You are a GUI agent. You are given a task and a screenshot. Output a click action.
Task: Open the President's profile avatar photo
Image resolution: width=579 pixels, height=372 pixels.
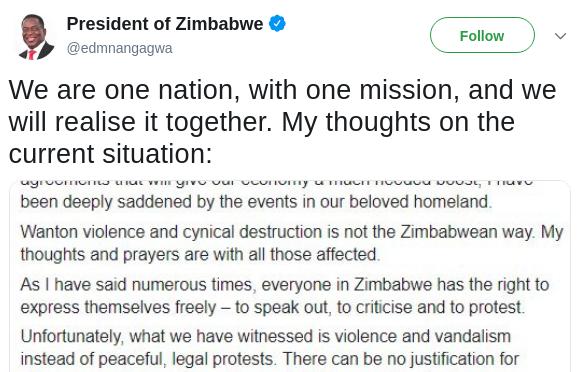coord(37,37)
